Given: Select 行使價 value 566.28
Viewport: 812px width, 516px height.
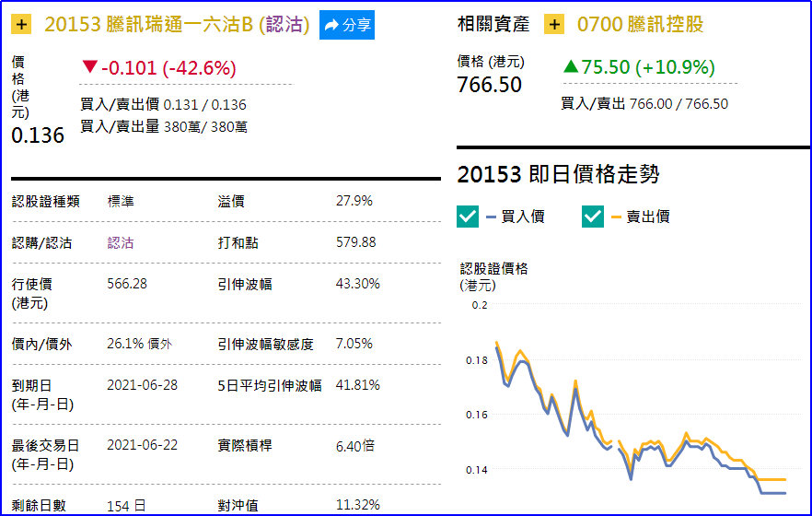Looking at the screenshot, I should tap(127, 284).
